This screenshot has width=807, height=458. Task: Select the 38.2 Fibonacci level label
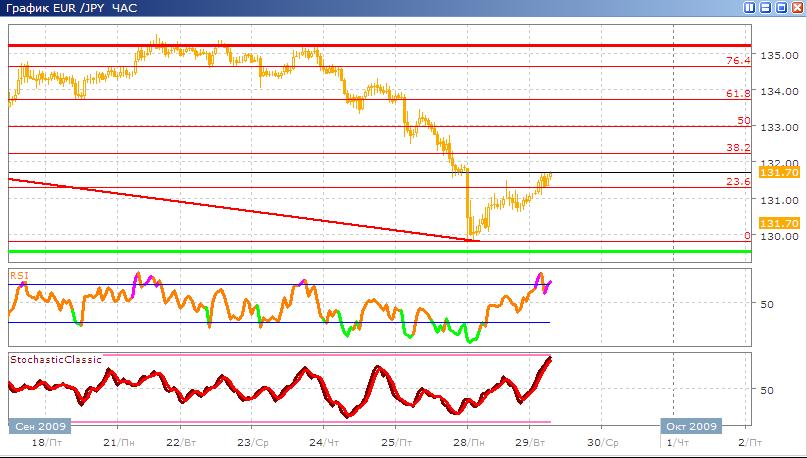737,147
